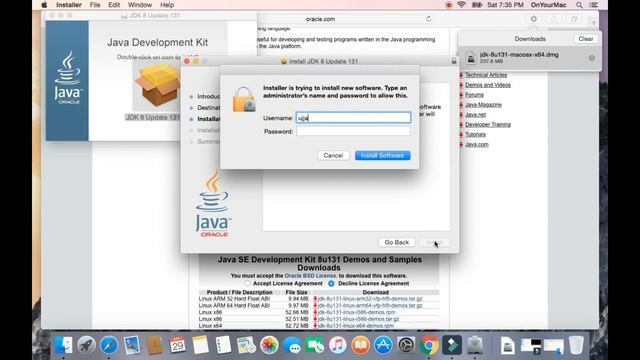
Task: Cancel the authentication dialog
Action: pyautogui.click(x=333, y=156)
